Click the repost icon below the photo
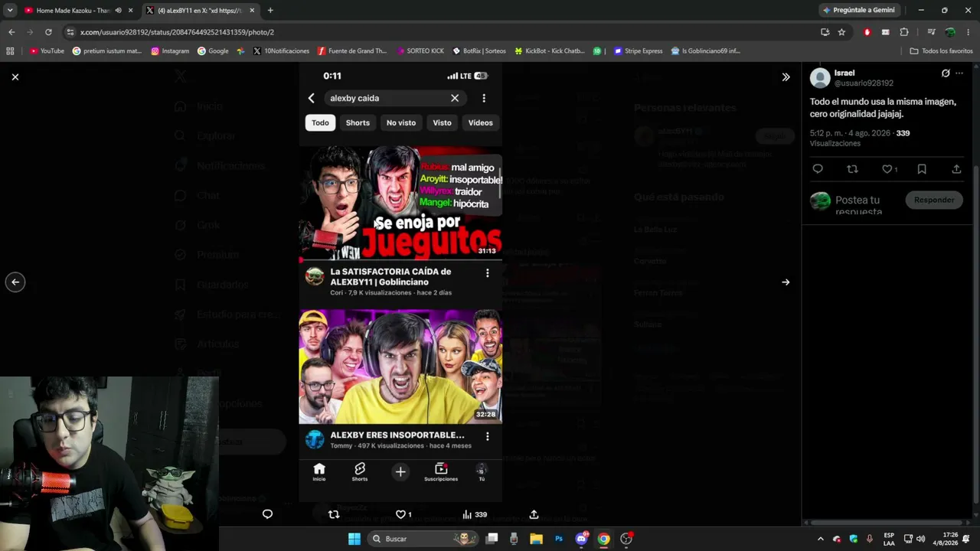Screen dimensions: 980x551 pos(333,514)
